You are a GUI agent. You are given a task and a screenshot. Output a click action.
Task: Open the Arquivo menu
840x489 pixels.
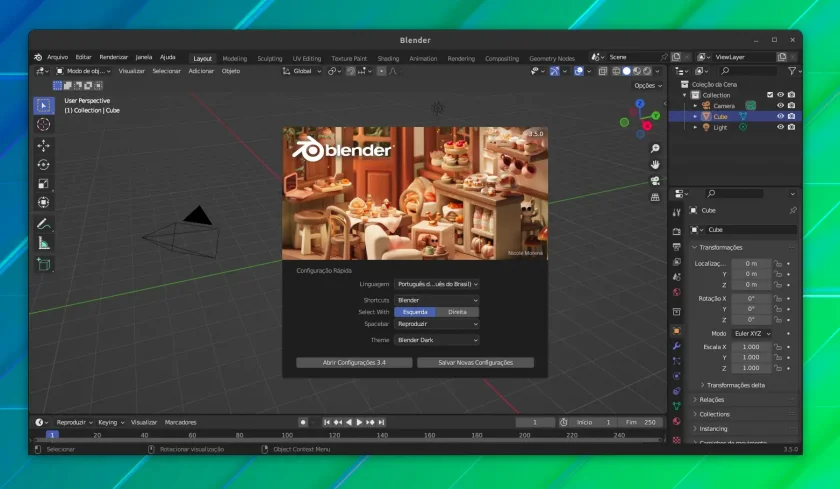point(57,57)
